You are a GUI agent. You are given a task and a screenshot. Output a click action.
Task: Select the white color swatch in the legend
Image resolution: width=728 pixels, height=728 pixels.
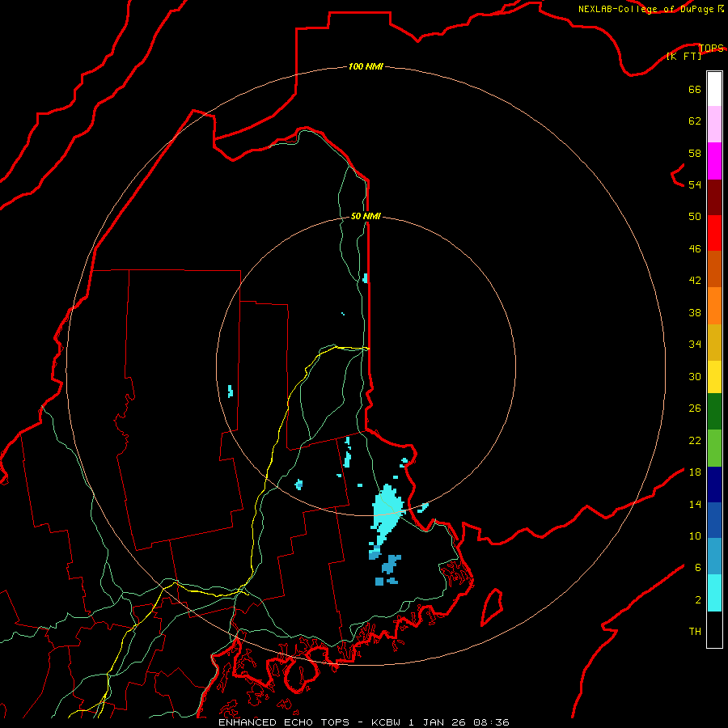[714, 89]
